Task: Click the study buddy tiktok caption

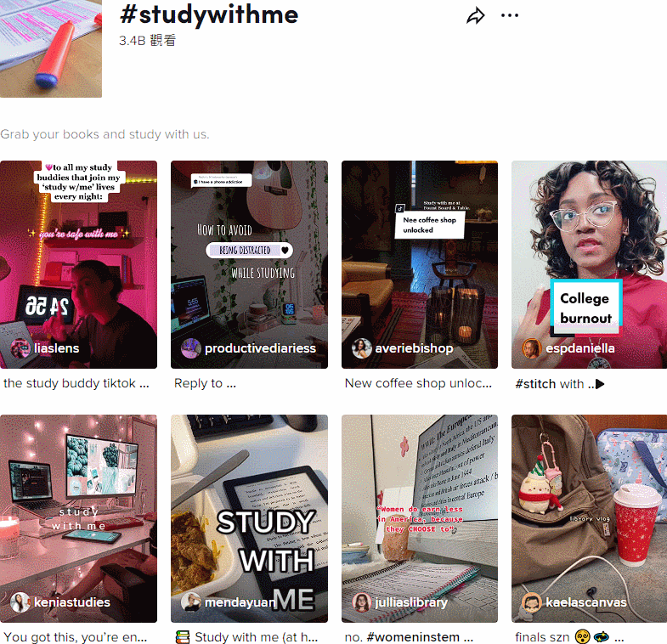Action: [76, 383]
